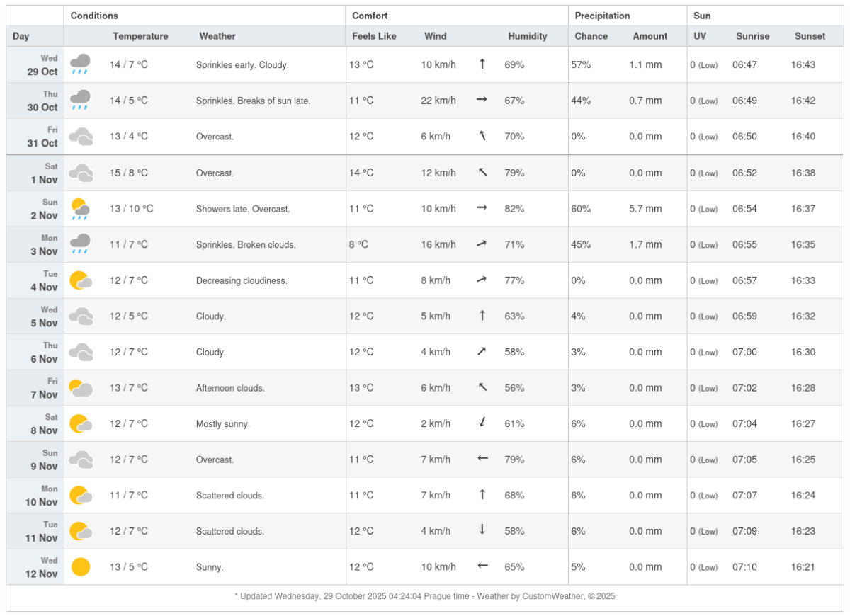Click the overcast cloud icon for Fri 31 Oct
This screenshot has height=616, width=850.
81,137
